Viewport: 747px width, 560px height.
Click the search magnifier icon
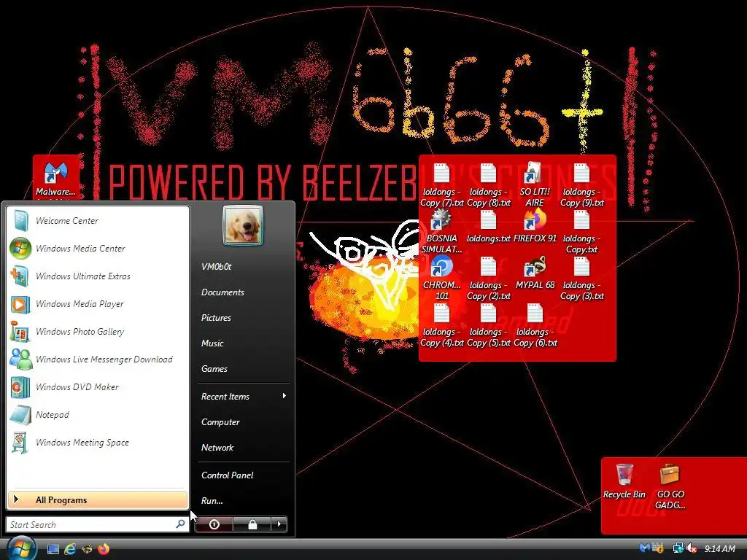click(x=180, y=524)
